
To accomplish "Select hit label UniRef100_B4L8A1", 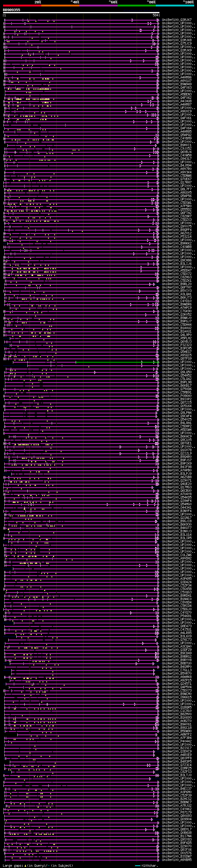I will (177, 423).
